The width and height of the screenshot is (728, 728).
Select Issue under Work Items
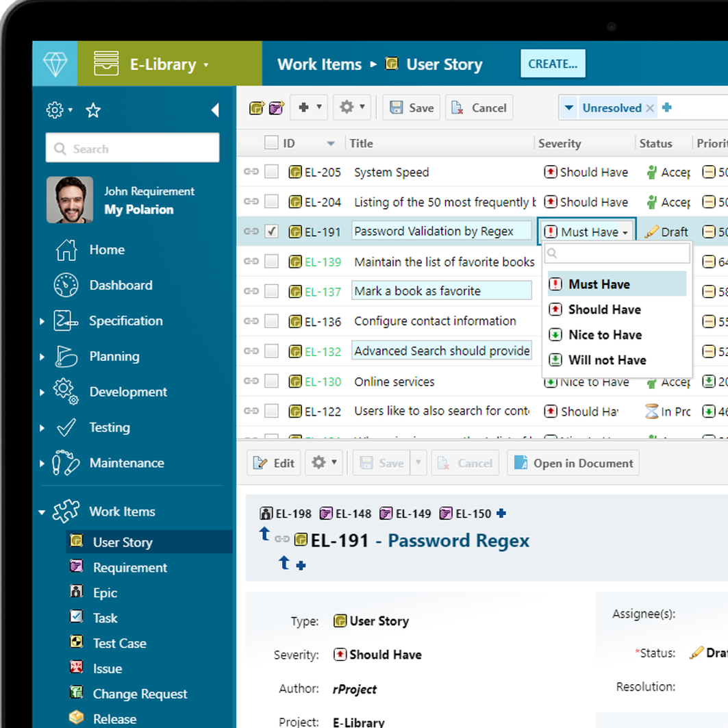point(108,668)
